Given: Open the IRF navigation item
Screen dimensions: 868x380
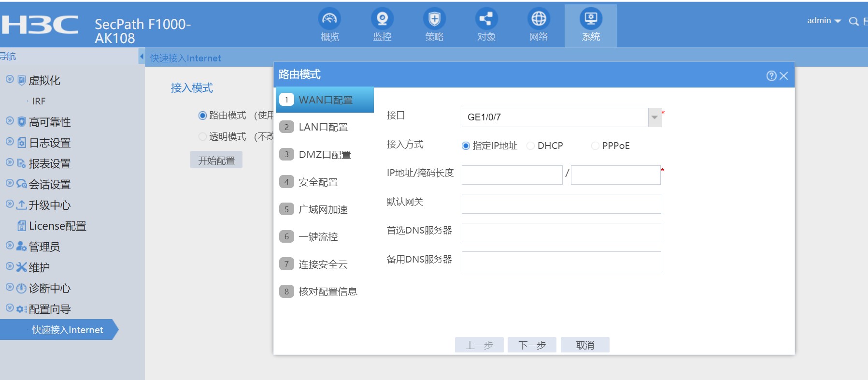Looking at the screenshot, I should [39, 101].
